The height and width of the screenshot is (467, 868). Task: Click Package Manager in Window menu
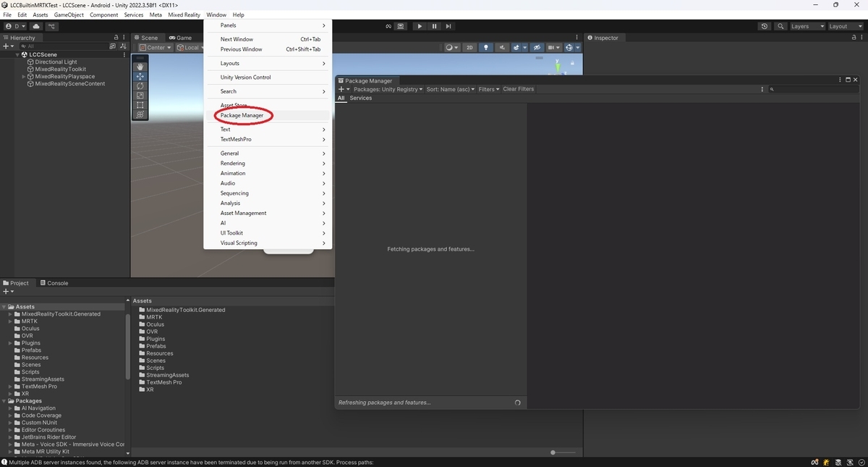268,115
